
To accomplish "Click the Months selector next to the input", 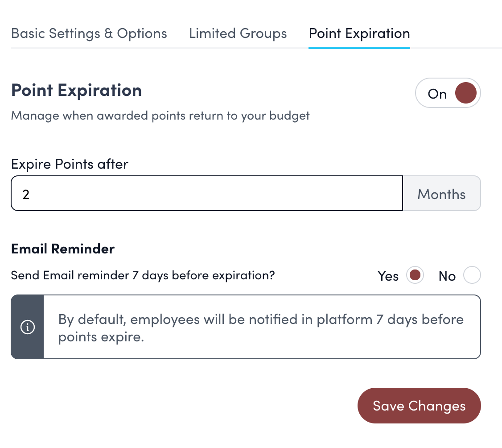I will pyautogui.click(x=441, y=193).
